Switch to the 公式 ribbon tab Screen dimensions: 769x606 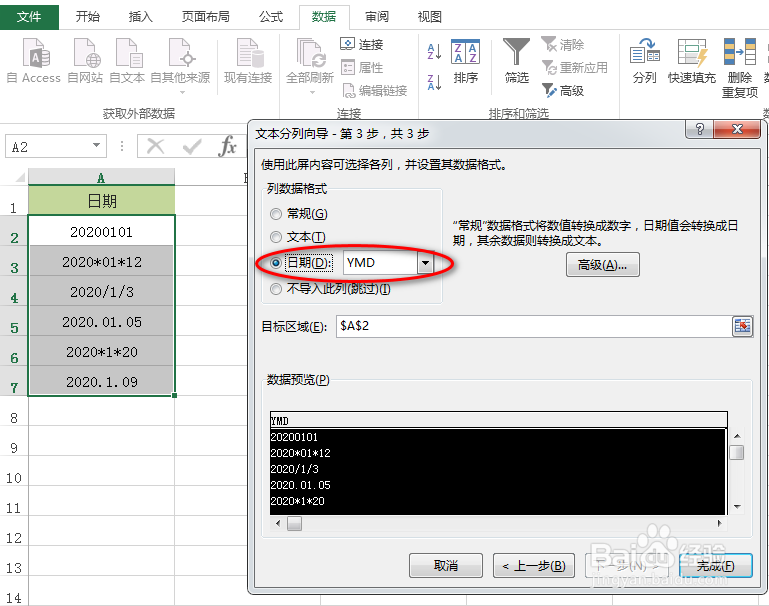point(271,17)
